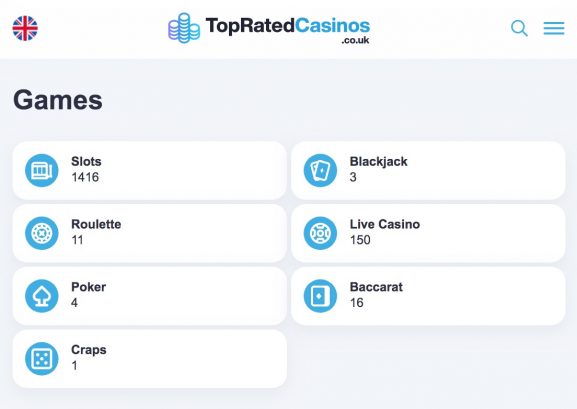
Task: Click the Roulette wheel icon
Action: pos(42,233)
